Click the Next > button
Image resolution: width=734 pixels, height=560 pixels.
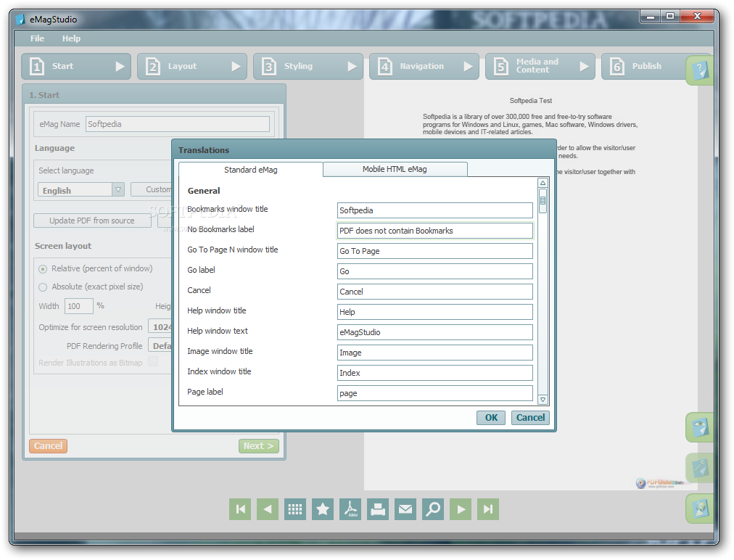259,446
